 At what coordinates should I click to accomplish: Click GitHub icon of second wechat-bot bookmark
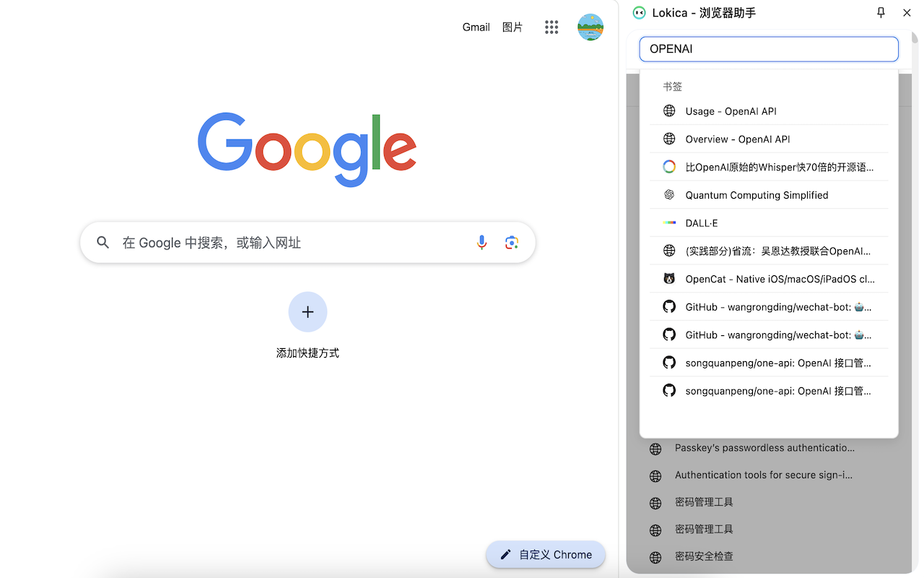pos(669,335)
